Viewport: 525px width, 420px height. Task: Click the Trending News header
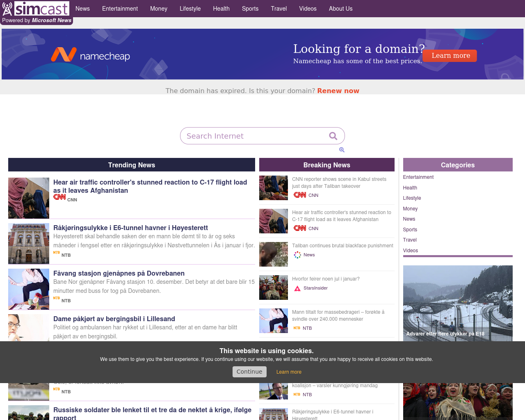click(x=132, y=165)
